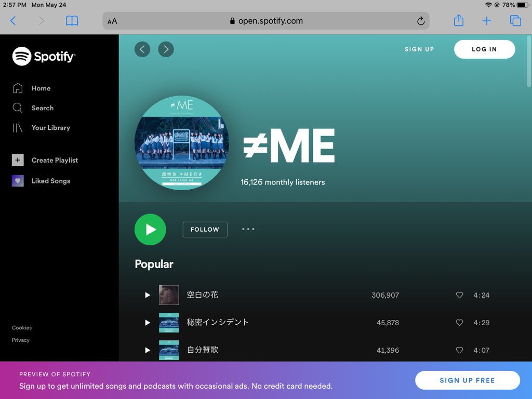Select the song title 自分賛歌
Viewport: 532px width, 399px height.
(x=202, y=350)
